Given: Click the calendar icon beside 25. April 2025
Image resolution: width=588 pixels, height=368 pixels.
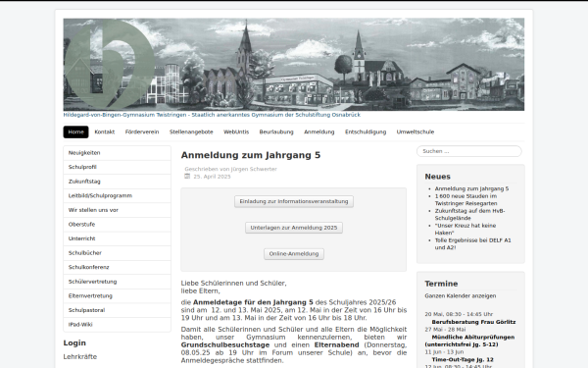Looking at the screenshot, I should coord(187,176).
